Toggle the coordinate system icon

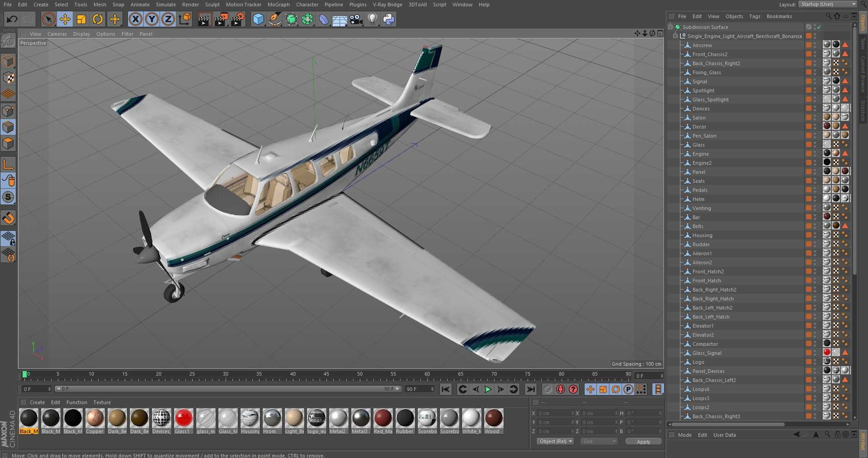(x=185, y=19)
